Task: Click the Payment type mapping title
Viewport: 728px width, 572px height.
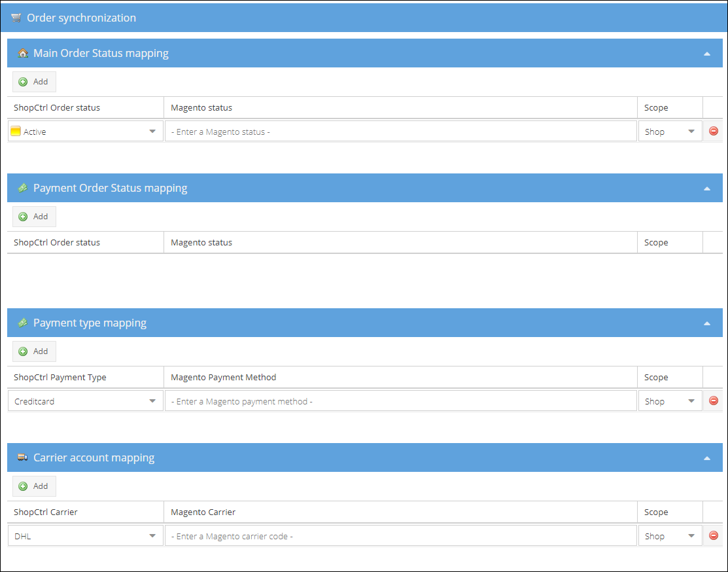Action: (90, 323)
